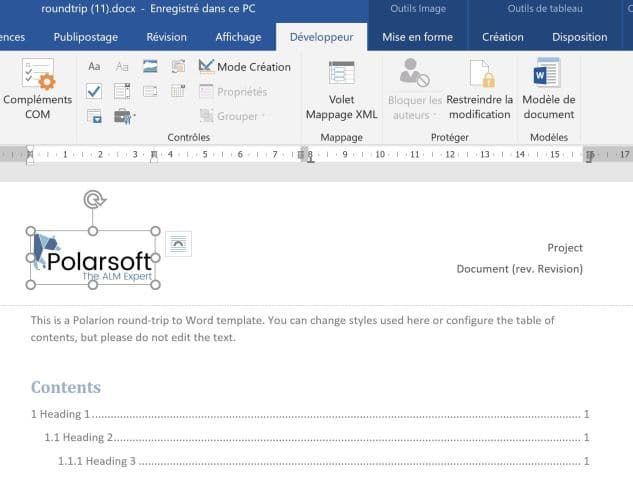The width and height of the screenshot is (633, 480).
Task: Switch to the Révision tab
Action: point(166,37)
